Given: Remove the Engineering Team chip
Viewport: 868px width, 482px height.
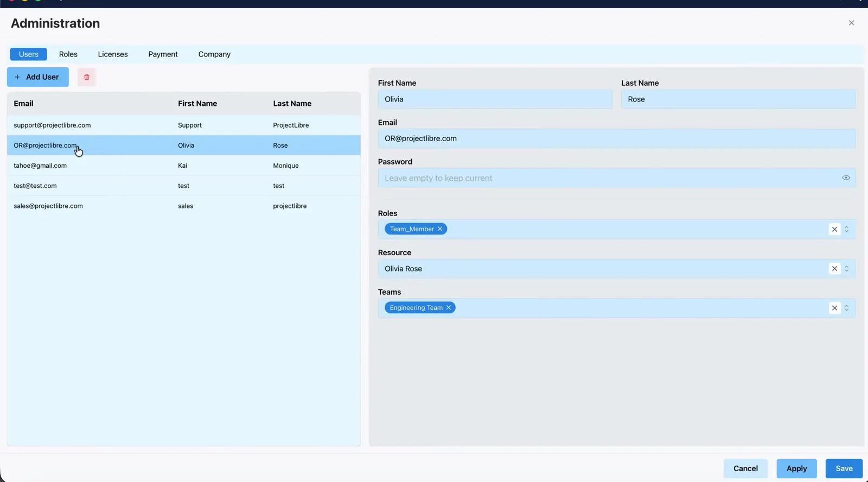Looking at the screenshot, I should (x=449, y=308).
